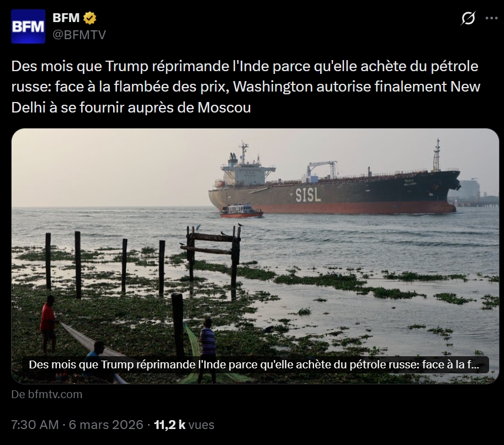The height and width of the screenshot is (445, 504).
Task: Open the tweet text about Trump and India
Action: pyautogui.click(x=246, y=87)
